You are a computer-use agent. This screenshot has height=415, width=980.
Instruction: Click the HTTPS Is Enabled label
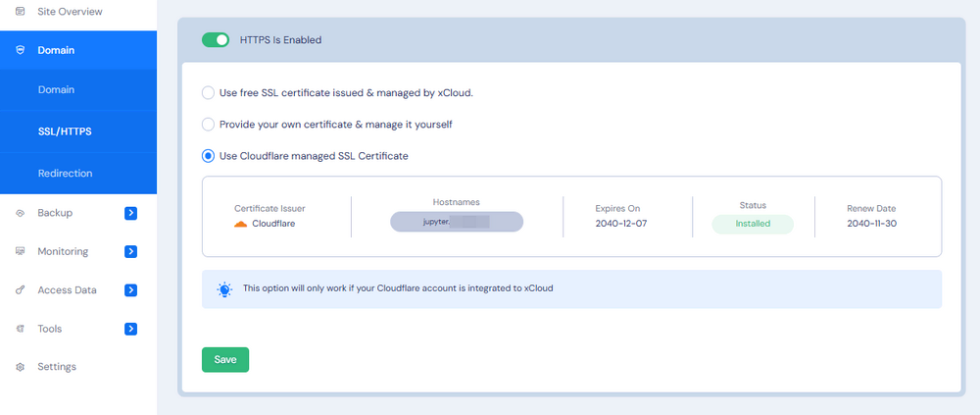point(280,40)
